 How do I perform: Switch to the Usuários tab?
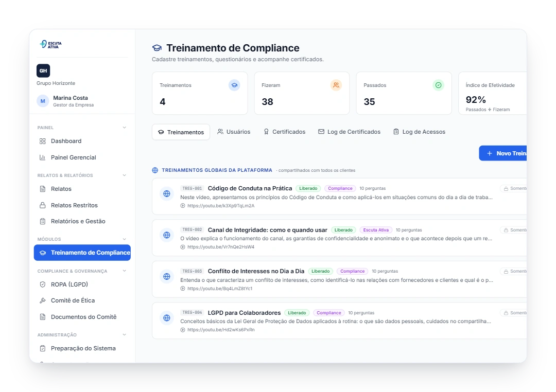(x=234, y=132)
